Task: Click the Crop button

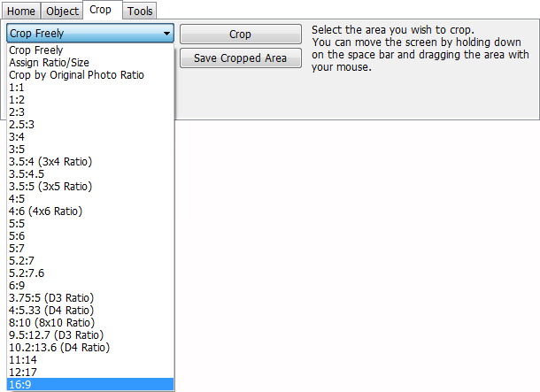Action: click(241, 35)
